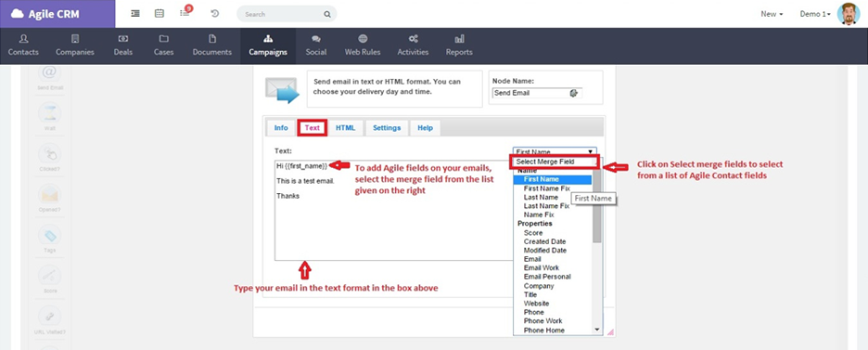Open the First Name merge field dropdown

click(x=555, y=151)
